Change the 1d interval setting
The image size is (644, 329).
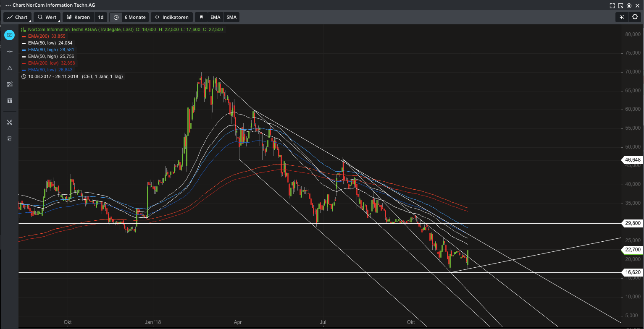(x=101, y=17)
